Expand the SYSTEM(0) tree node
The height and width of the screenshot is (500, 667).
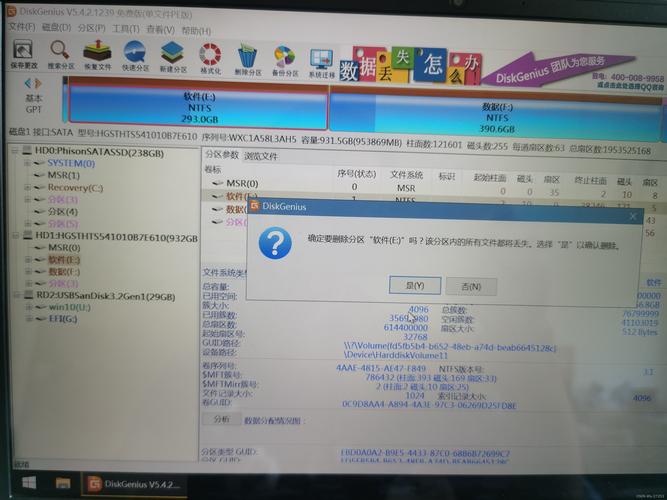point(27,163)
